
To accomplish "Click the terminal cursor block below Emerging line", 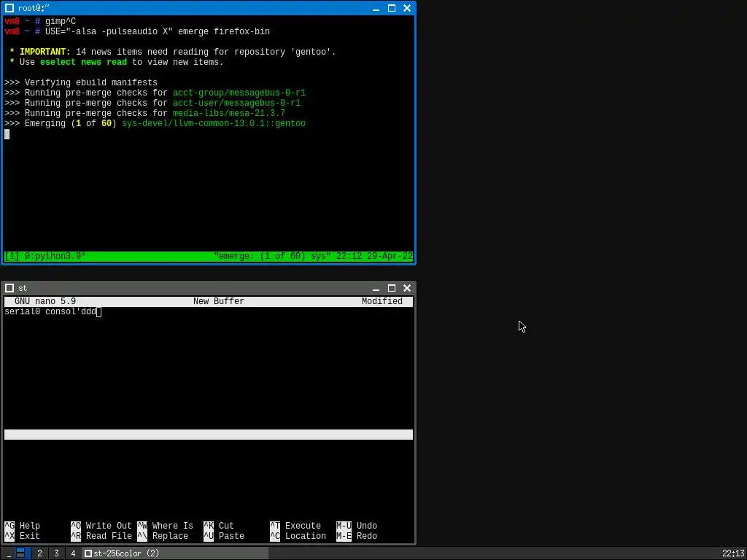I will click(7, 134).
